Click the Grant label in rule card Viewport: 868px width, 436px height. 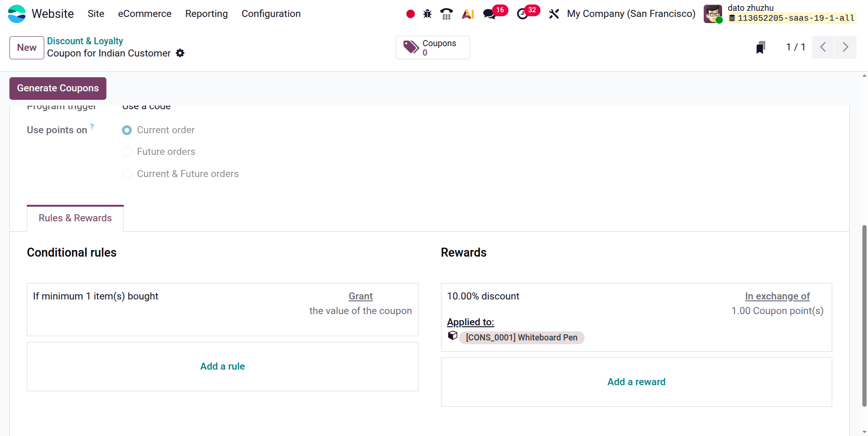pos(361,296)
